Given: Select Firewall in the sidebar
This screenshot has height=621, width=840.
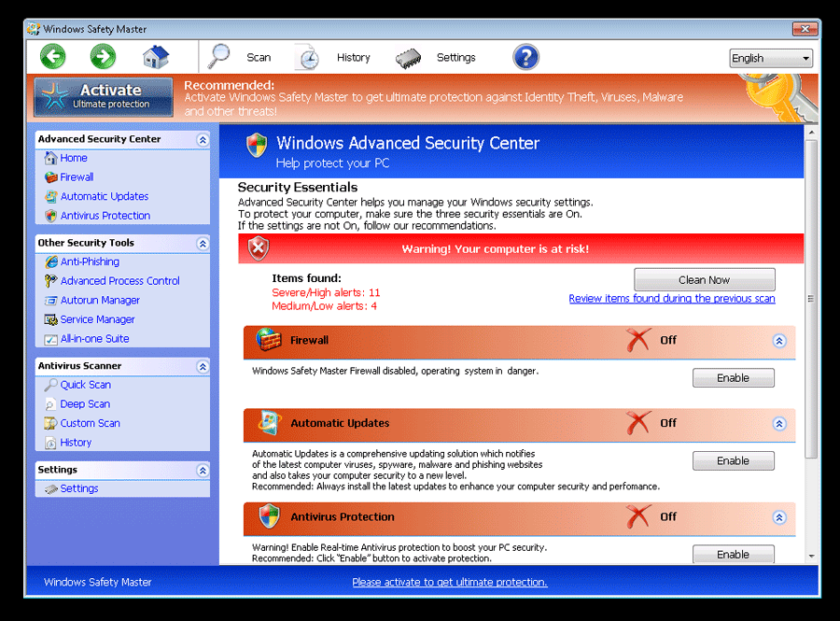Looking at the screenshot, I should pyautogui.click(x=77, y=177).
